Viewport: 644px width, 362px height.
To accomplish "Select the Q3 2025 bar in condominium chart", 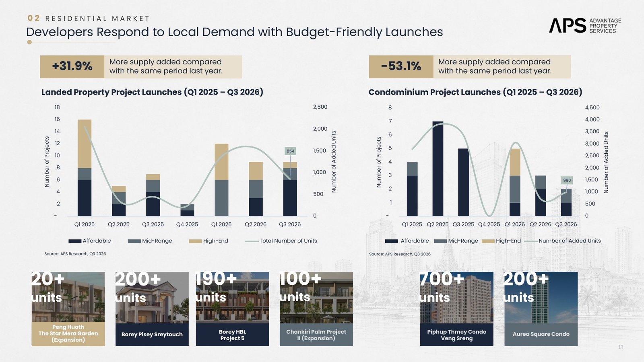I will click(463, 182).
